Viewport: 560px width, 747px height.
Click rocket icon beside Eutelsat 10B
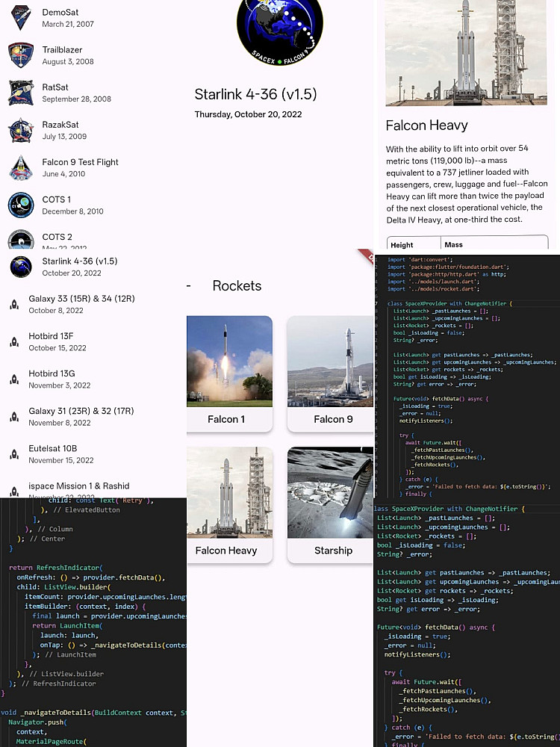[14, 454]
